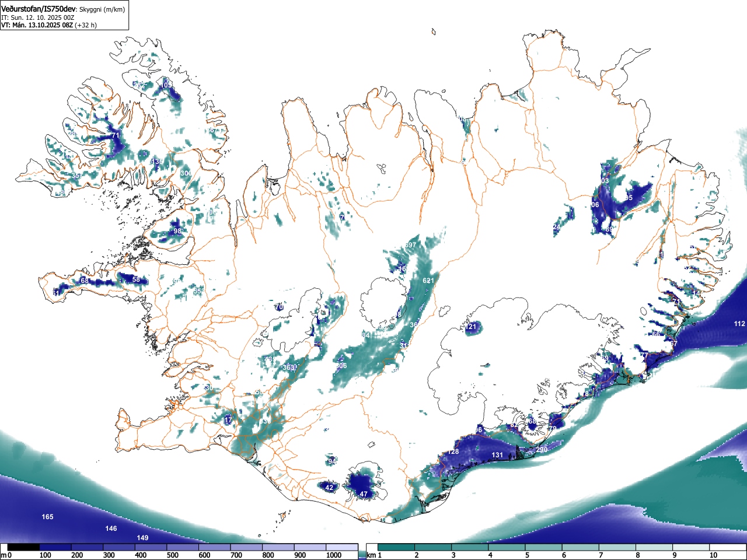Screen dimensions: 747x560
Task: Click the 'IT: Sun. 12. 10. 2025 00Z' line
Action: tap(38, 17)
